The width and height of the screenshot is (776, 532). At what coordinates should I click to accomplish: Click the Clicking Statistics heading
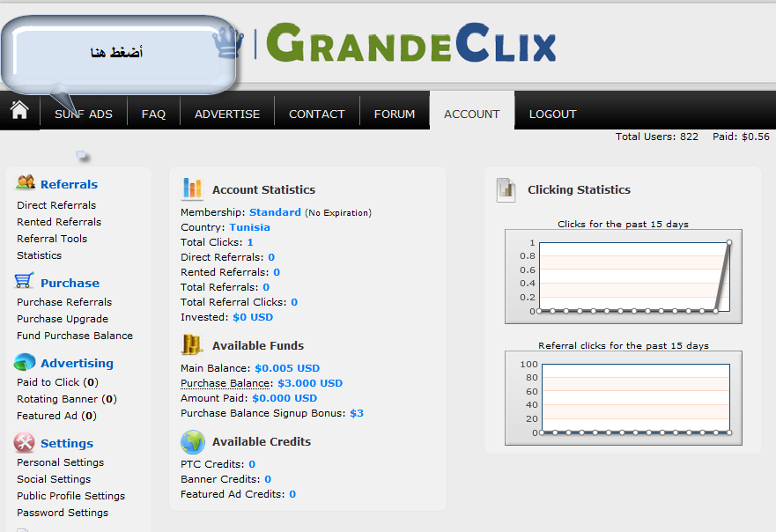(x=579, y=189)
